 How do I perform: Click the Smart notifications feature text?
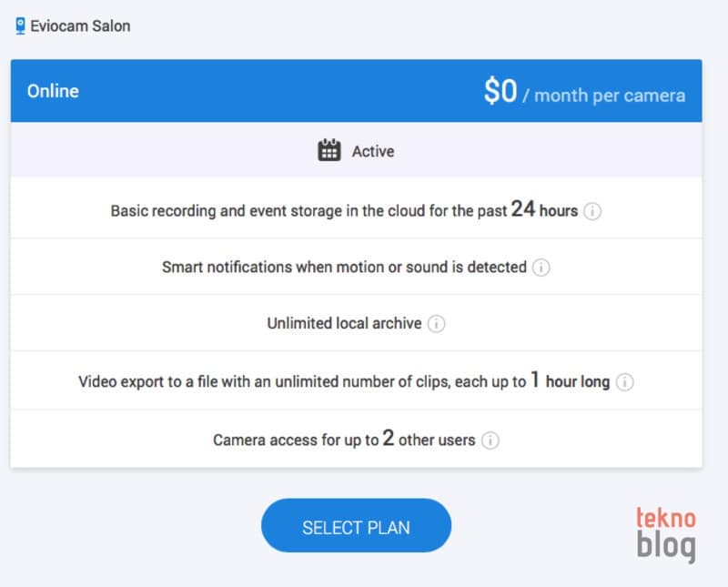[344, 268]
